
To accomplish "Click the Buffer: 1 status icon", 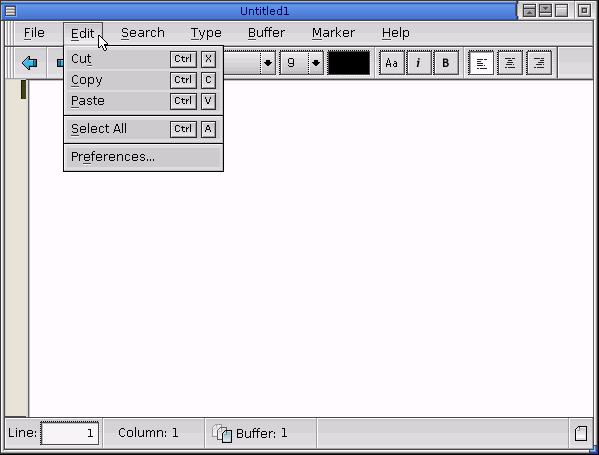I will coord(222,433).
